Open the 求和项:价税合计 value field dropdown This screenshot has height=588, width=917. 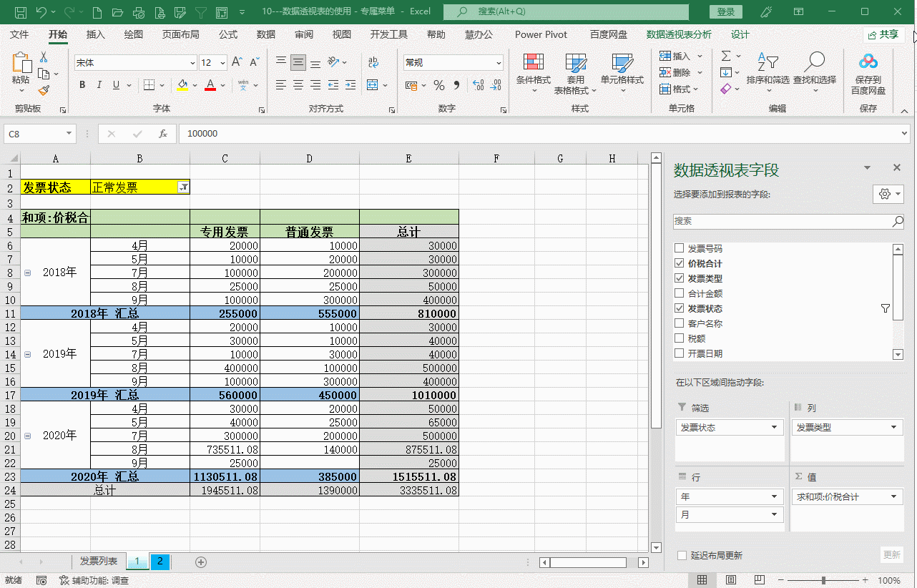click(894, 496)
